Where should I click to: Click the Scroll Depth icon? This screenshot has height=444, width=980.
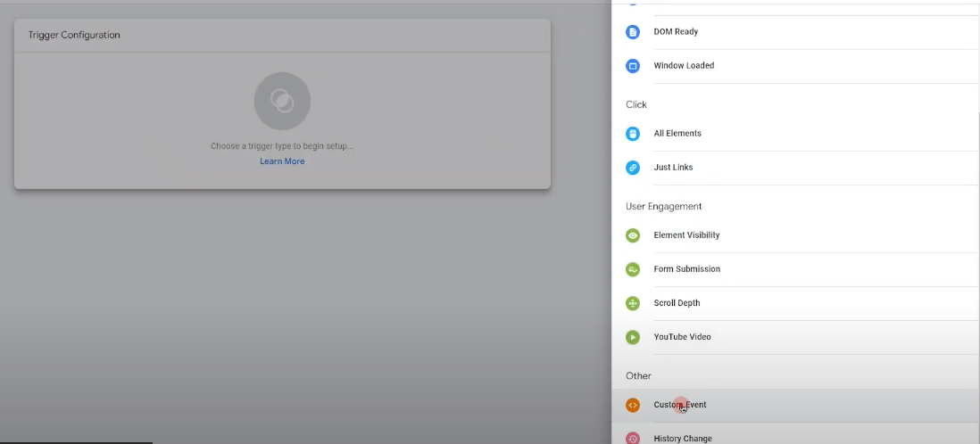[633, 303]
